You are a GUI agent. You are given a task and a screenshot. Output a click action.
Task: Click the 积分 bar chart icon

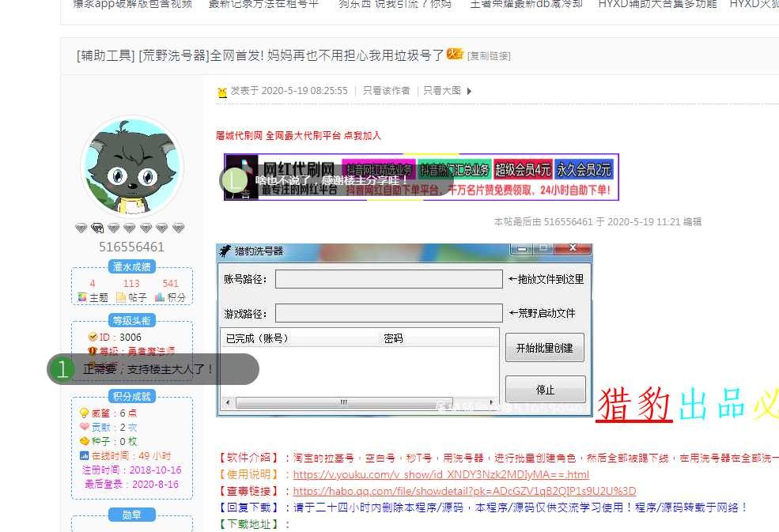click(x=160, y=297)
